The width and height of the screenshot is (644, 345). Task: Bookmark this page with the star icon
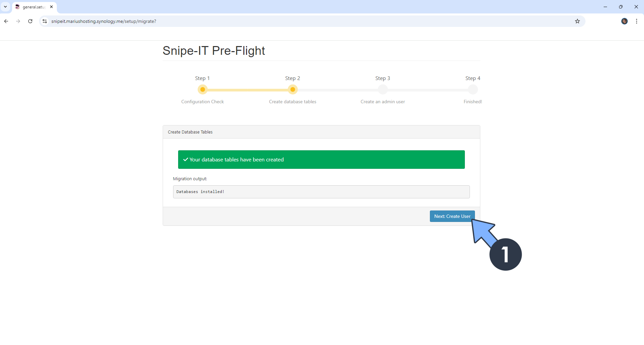click(x=577, y=21)
